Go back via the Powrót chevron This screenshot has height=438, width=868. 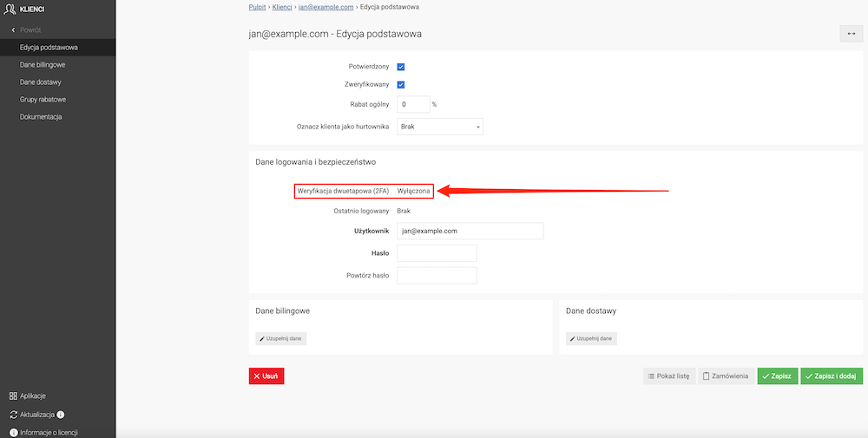(13, 29)
